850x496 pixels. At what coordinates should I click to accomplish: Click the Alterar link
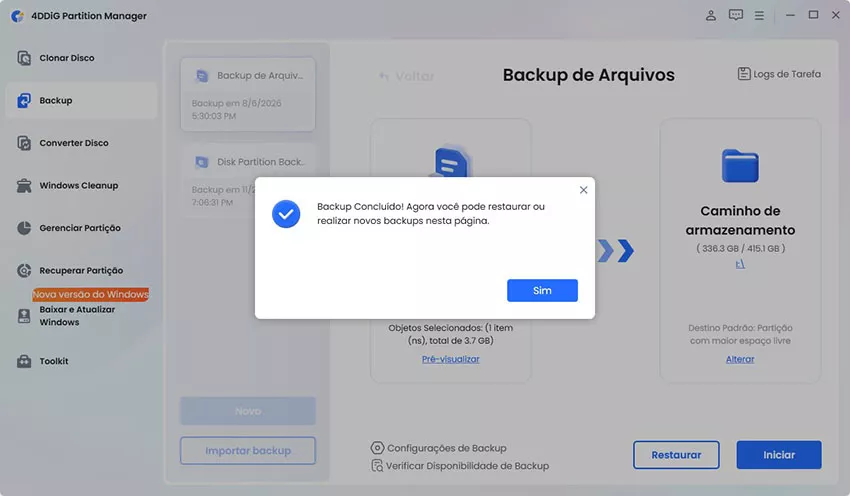(x=740, y=359)
